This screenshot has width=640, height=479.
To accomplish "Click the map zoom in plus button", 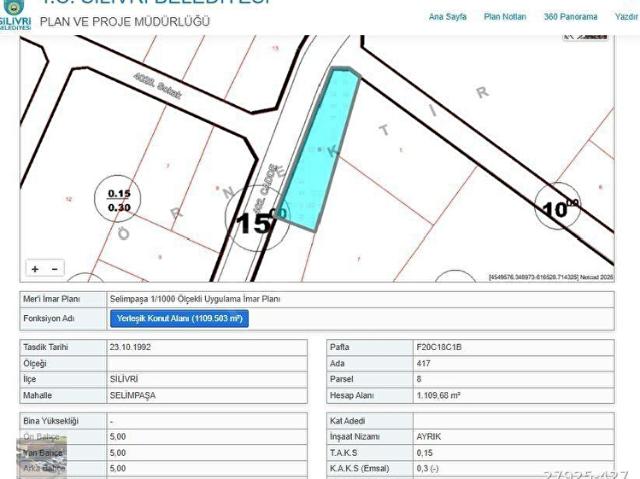I will [x=35, y=269].
